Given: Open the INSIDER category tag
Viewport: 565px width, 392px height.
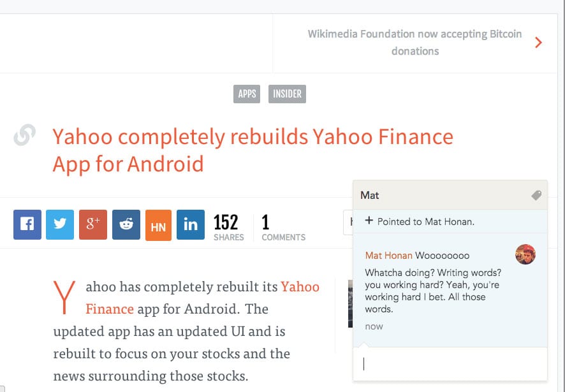Looking at the screenshot, I should click(287, 94).
